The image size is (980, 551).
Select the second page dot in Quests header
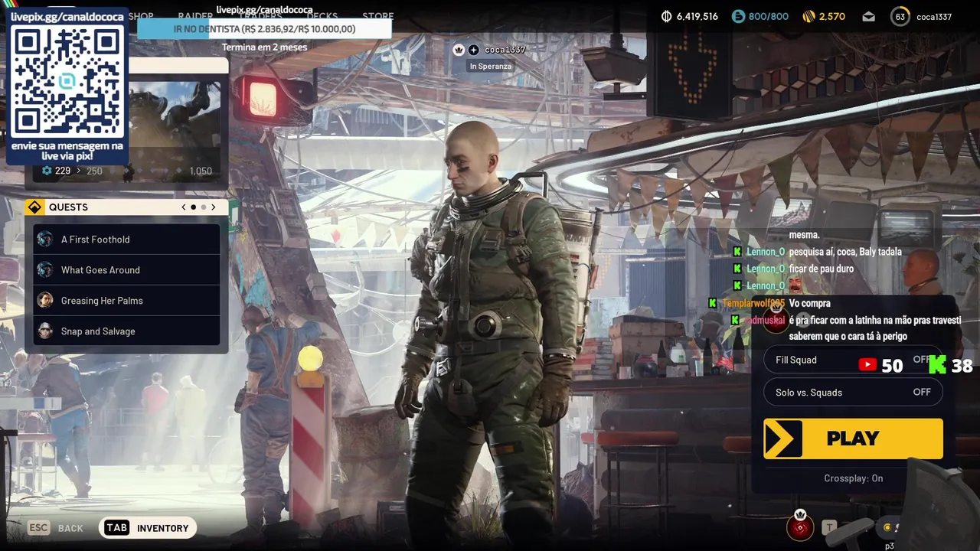203,207
